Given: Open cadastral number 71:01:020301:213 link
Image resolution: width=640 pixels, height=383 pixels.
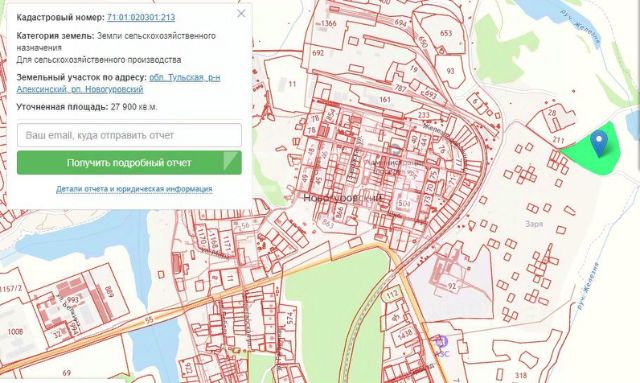Looking at the screenshot, I should click(x=141, y=17).
